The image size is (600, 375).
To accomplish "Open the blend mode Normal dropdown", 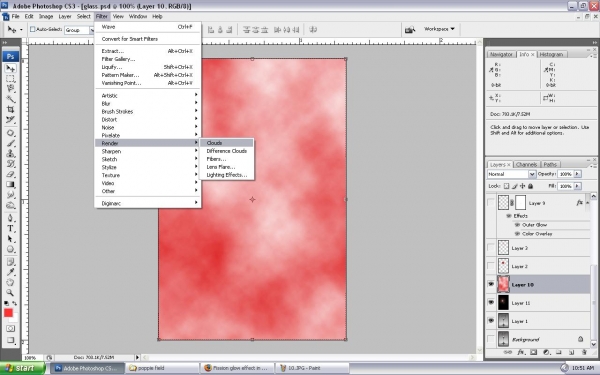I will coord(532,174).
